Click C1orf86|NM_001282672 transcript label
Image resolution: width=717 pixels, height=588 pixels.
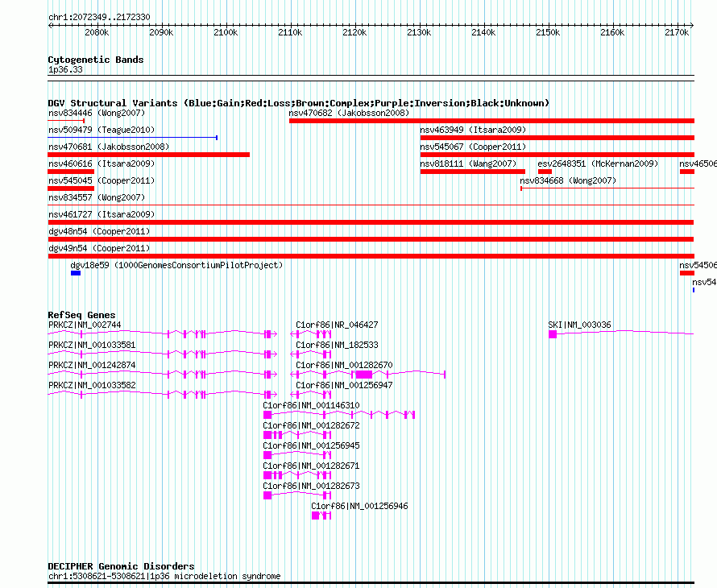[312, 425]
